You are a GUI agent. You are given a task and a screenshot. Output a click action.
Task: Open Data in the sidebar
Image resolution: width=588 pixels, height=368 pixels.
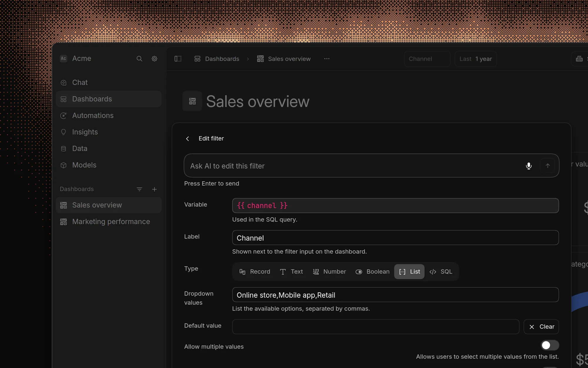(108, 148)
